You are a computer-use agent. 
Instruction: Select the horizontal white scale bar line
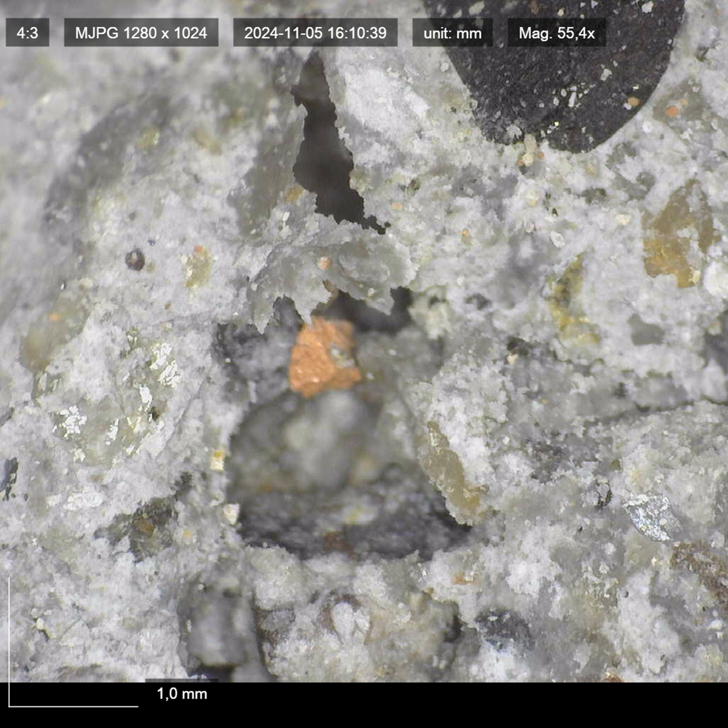74,706
